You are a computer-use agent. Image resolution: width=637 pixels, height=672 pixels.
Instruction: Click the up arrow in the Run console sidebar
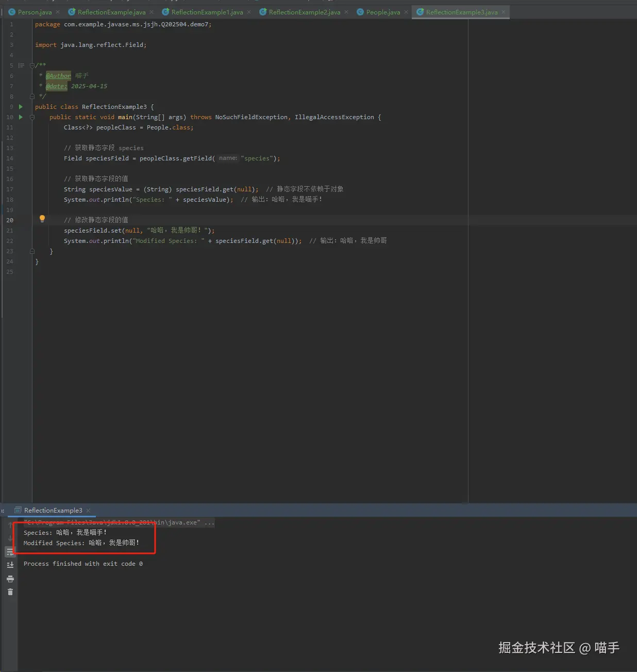click(10, 525)
